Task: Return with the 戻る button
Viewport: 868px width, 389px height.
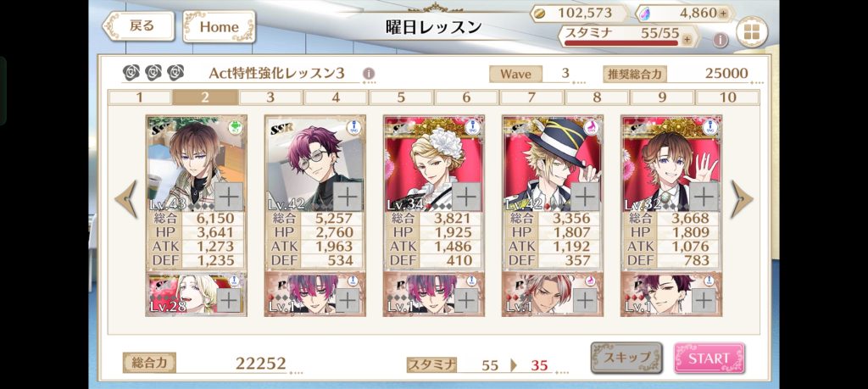Action: click(x=138, y=26)
